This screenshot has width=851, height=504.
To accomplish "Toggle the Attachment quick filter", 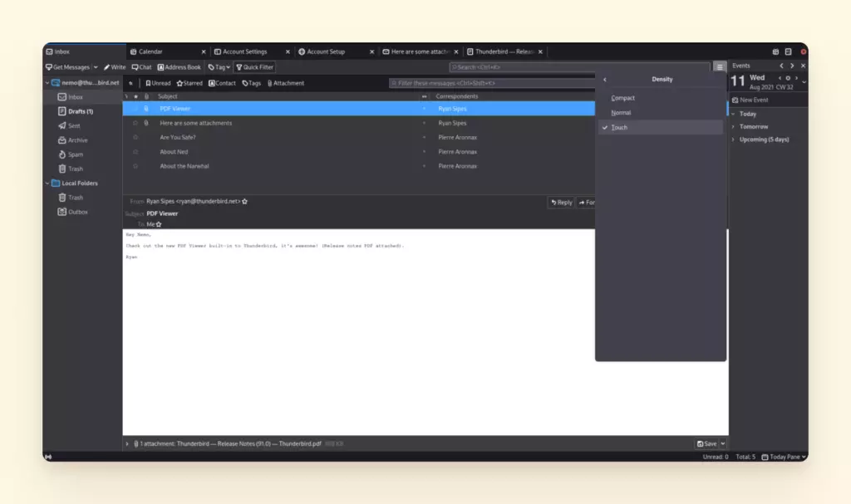I will pyautogui.click(x=286, y=83).
